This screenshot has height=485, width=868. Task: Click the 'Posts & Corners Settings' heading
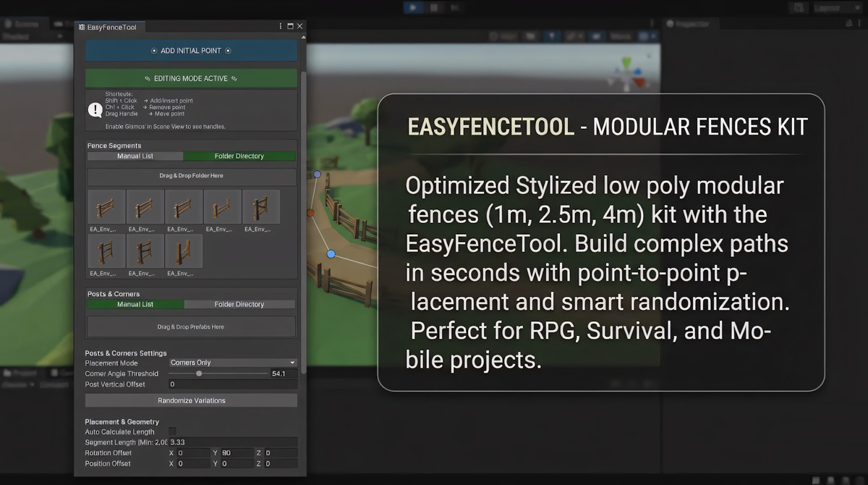126,353
